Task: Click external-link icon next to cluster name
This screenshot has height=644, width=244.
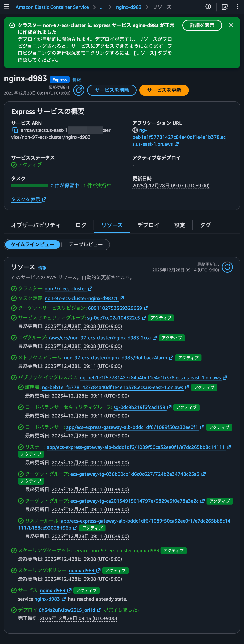Action: pyautogui.click(x=90, y=288)
